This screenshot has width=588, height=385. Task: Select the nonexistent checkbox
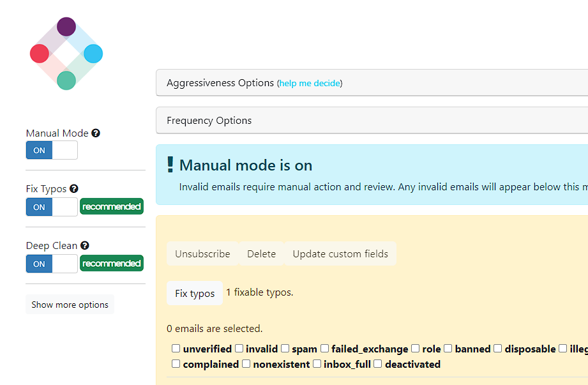pyautogui.click(x=246, y=364)
